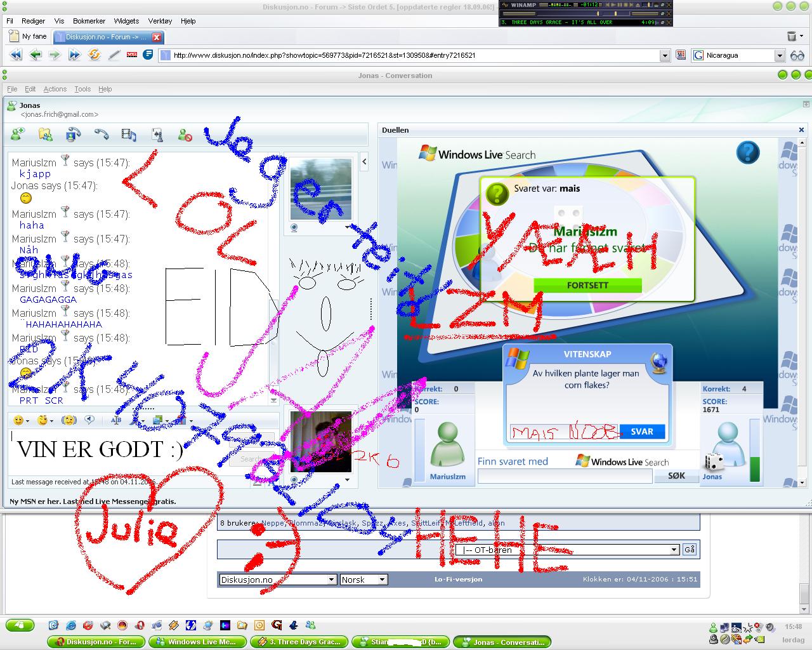
Task: Open the Actions menu in Messenger
Action: tap(55, 89)
